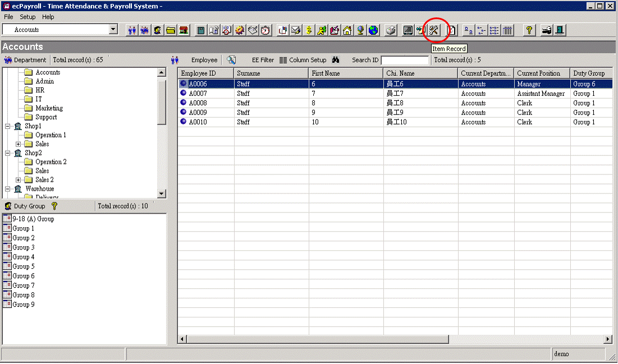Click the envelope with pen toolbar icon
Viewport: 618px width, 364px height.
pyautogui.click(x=296, y=30)
